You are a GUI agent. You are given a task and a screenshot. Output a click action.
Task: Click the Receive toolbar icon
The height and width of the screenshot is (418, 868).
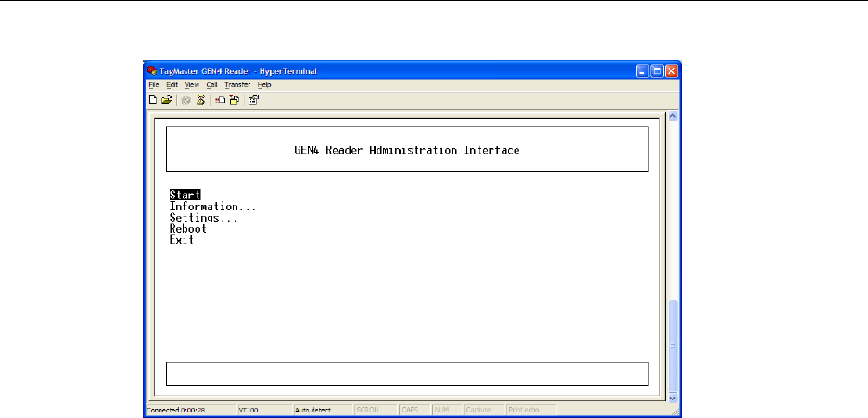(x=235, y=100)
